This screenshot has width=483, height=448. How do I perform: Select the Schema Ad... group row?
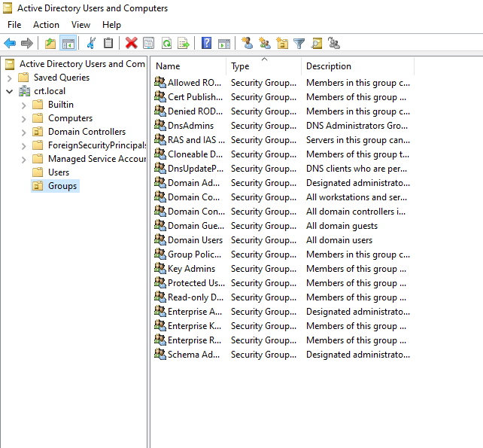pyautogui.click(x=282, y=355)
